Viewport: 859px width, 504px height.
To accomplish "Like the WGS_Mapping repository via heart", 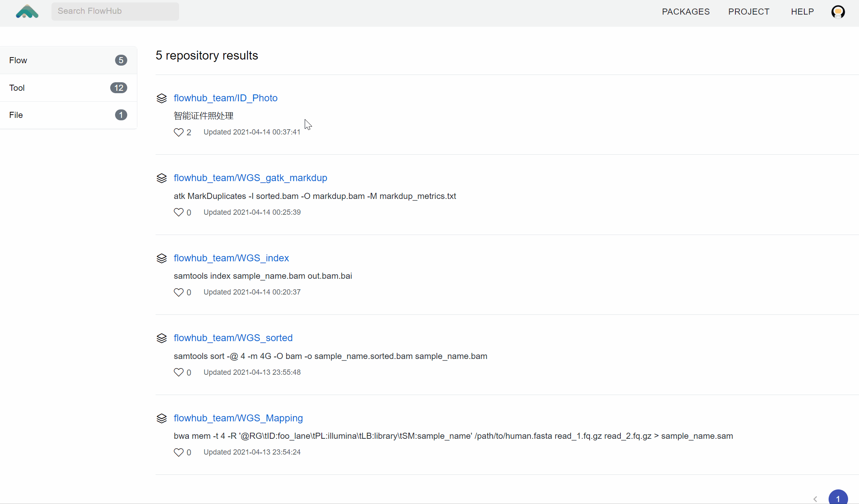I will point(179,453).
